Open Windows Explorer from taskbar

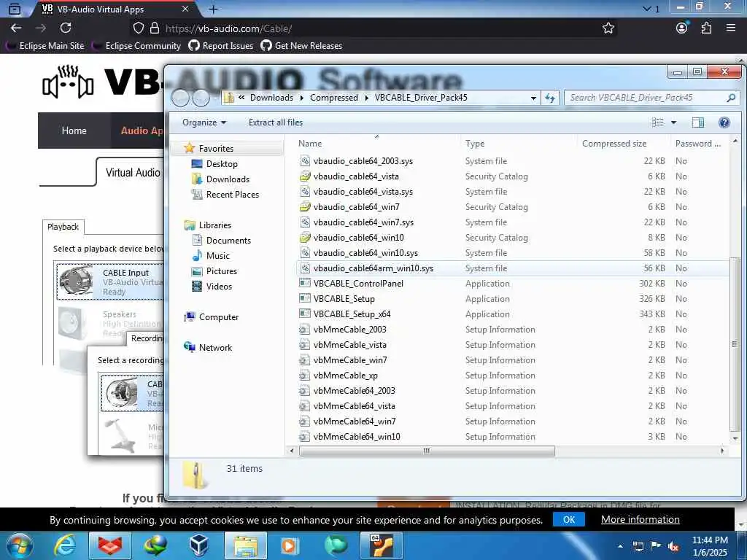pyautogui.click(x=245, y=545)
